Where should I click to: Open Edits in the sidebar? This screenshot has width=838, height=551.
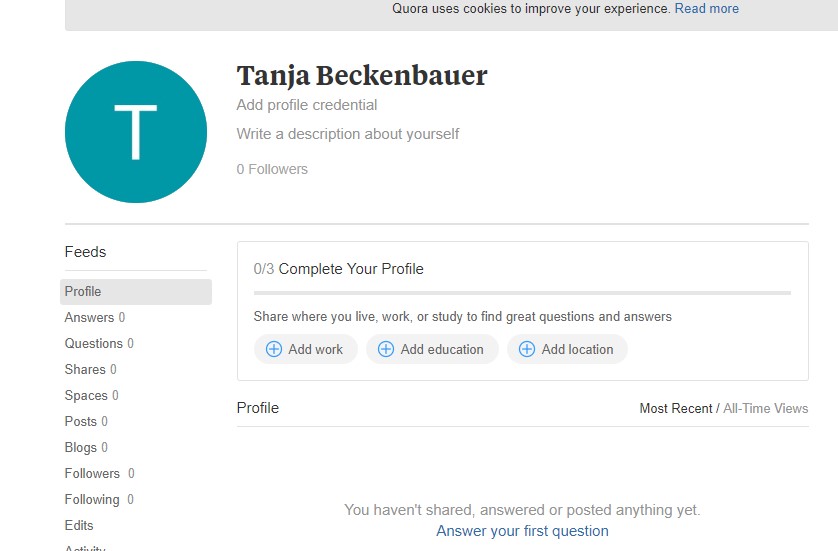[79, 525]
